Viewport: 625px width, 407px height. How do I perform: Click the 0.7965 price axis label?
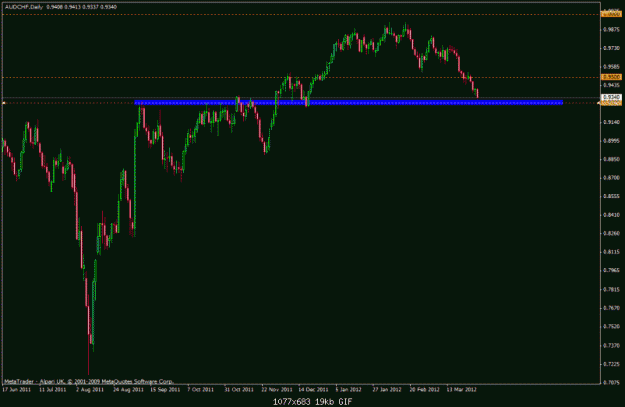coord(612,270)
